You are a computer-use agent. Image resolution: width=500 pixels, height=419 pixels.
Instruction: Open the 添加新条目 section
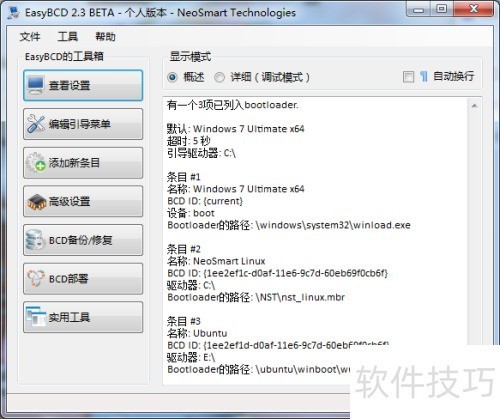[x=83, y=163]
